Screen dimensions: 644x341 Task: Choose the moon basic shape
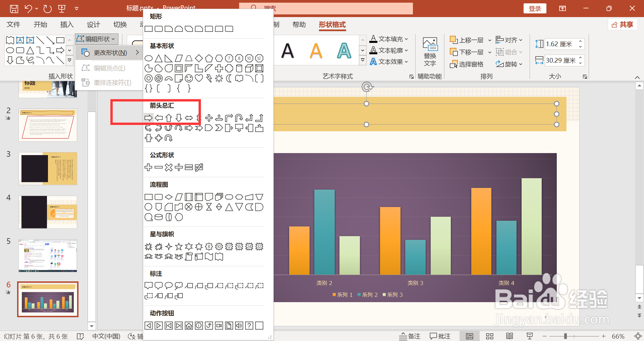[229, 78]
